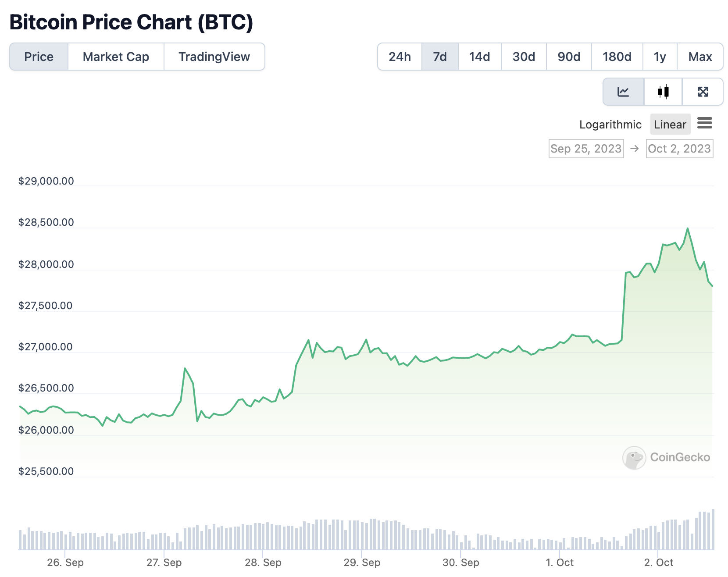Image resolution: width=728 pixels, height=577 pixels.
Task: Click the CoinGecko gecko logo
Action: click(x=634, y=457)
